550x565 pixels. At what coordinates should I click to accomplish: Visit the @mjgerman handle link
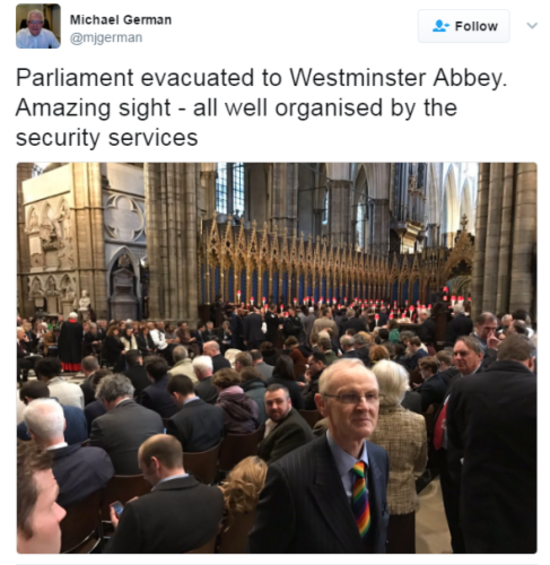click(106, 37)
